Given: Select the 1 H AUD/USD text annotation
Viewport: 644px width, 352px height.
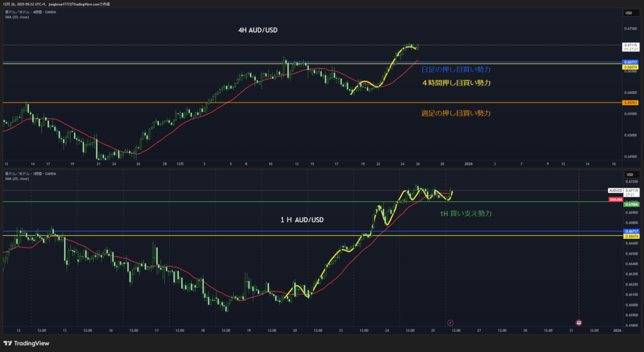Looking at the screenshot, I should point(302,220).
